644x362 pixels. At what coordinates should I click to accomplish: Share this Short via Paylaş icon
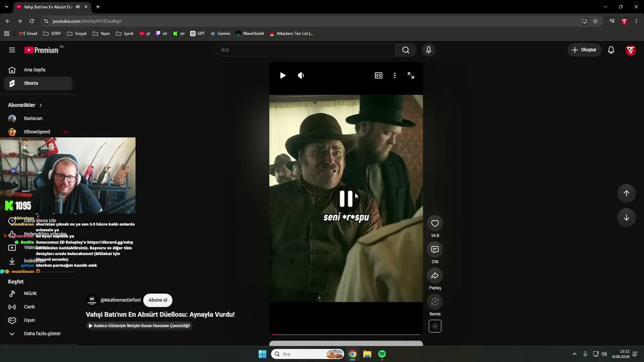(435, 276)
